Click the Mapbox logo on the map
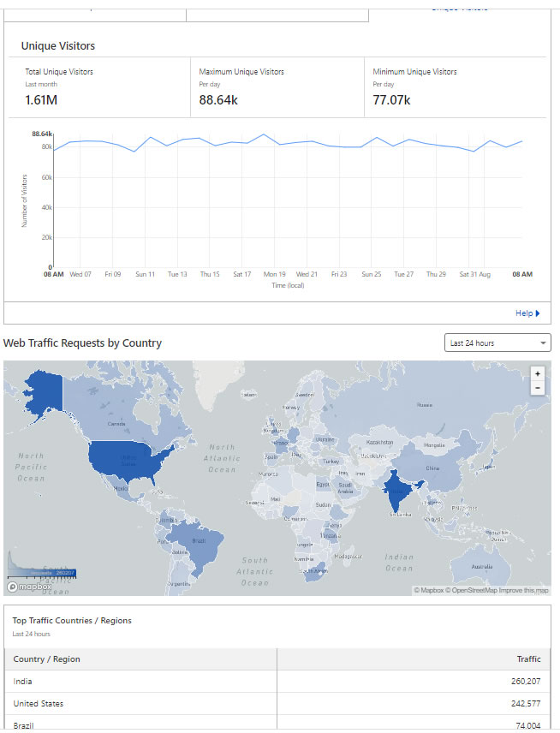 [x=30, y=587]
